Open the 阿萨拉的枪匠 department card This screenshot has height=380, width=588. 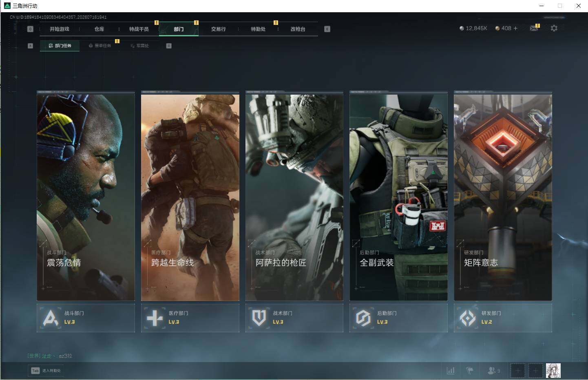click(294, 197)
